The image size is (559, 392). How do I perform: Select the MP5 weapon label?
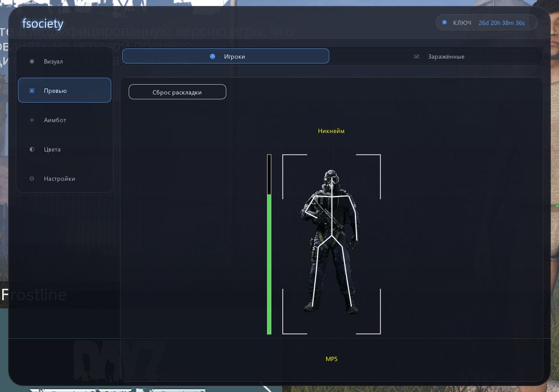[332, 359]
